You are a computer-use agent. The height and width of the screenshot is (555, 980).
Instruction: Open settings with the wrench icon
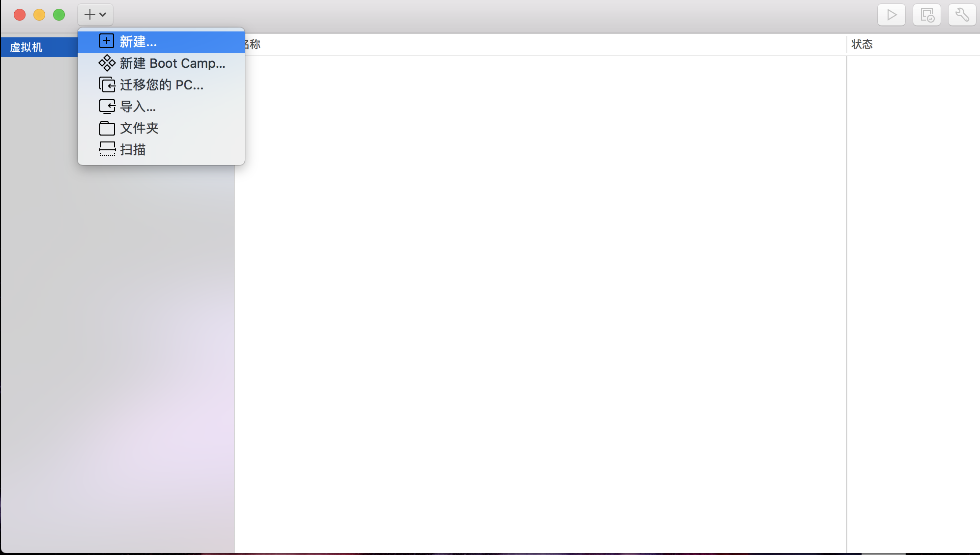coord(962,15)
